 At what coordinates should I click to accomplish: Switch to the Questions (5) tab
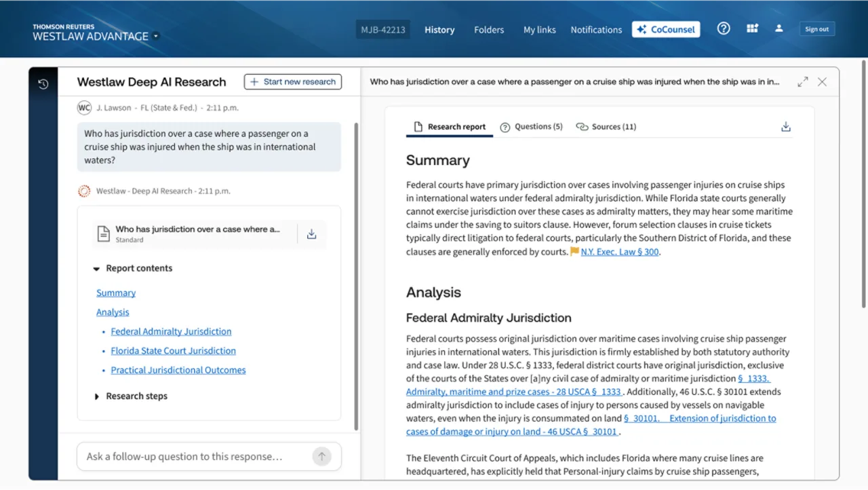532,127
